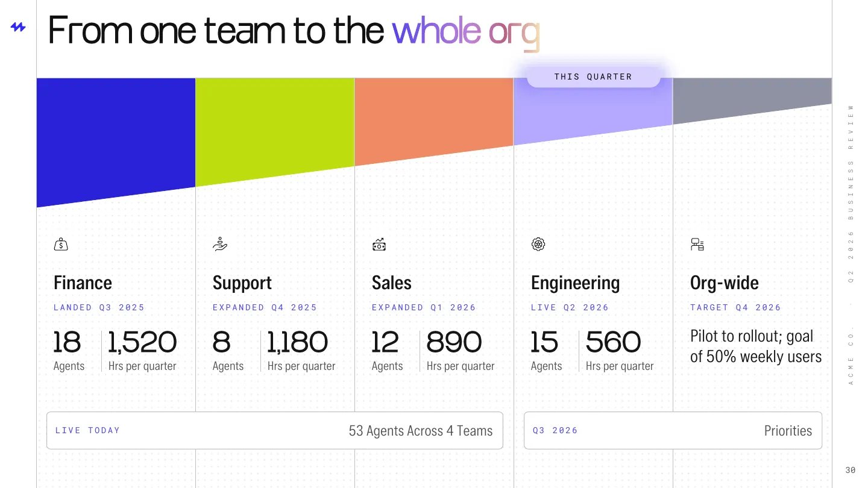Click the Sales cash chart icon
Viewport: 868px width, 488px height.
[379, 245]
